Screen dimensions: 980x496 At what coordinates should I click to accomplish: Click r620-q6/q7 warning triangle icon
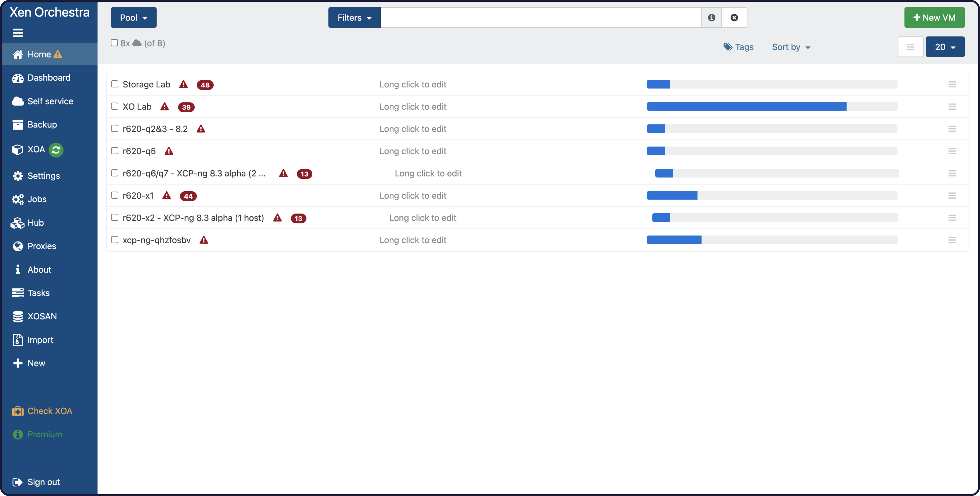click(283, 173)
